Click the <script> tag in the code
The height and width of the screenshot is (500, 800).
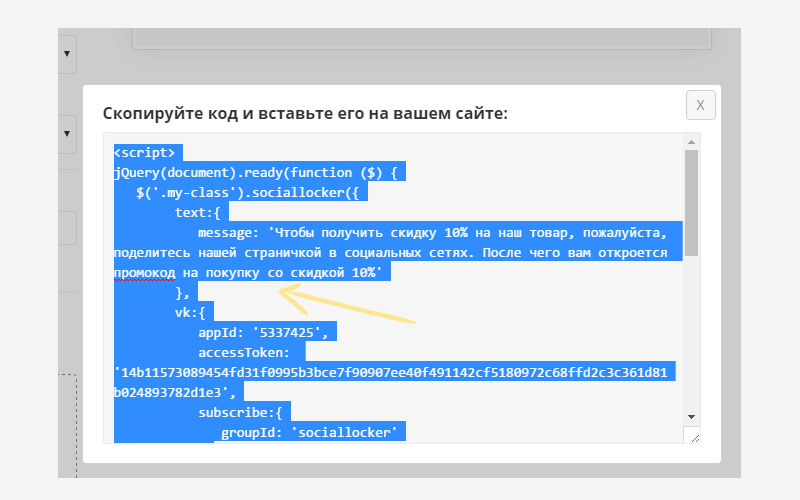pos(145,153)
